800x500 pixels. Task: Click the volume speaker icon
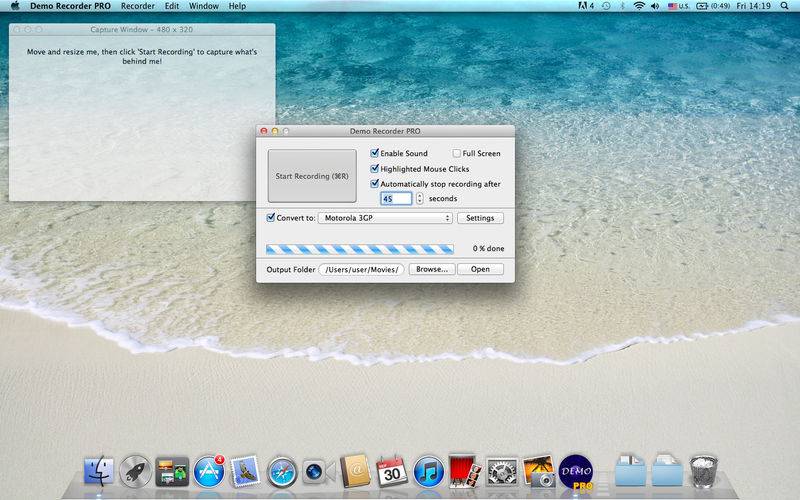(x=655, y=6)
